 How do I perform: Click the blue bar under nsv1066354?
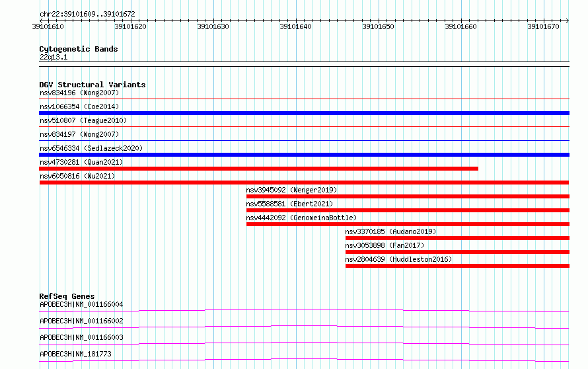304,113
